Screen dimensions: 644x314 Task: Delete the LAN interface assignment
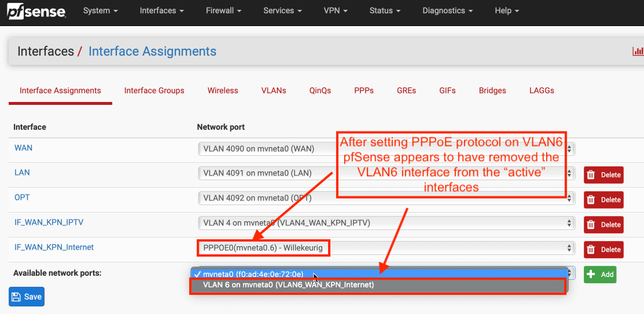coord(603,175)
